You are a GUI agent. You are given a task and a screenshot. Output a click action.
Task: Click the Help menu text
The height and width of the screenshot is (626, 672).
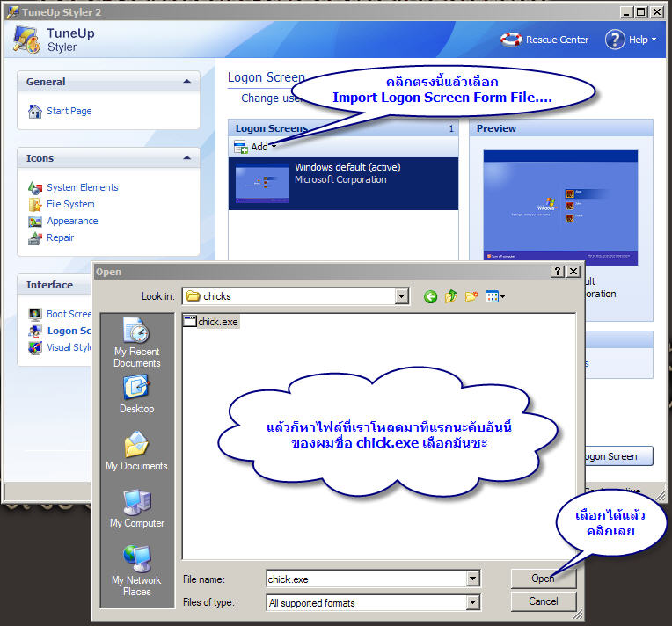pyautogui.click(x=639, y=40)
